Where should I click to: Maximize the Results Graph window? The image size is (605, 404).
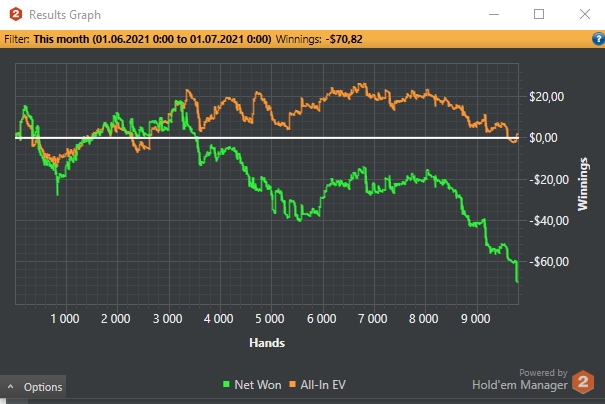click(539, 14)
